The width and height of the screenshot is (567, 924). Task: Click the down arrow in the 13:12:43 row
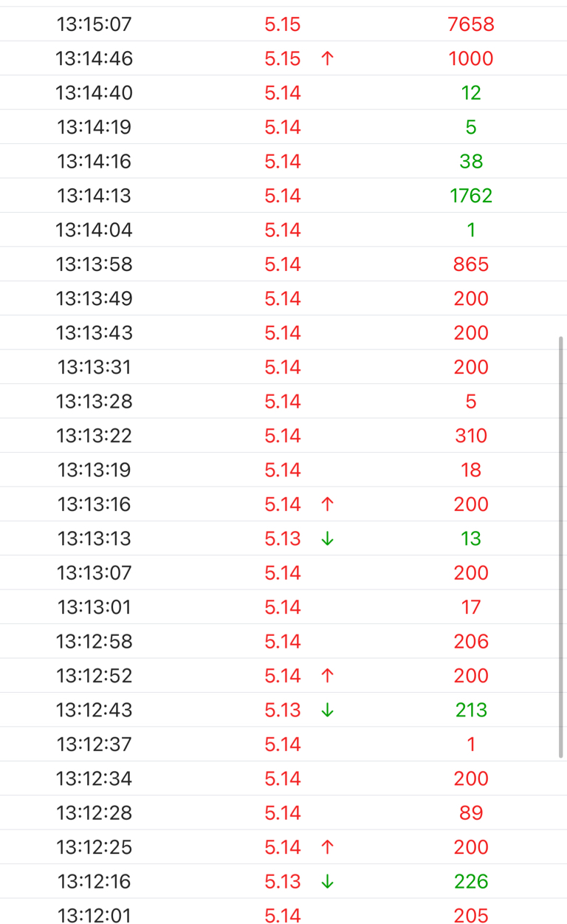[x=328, y=711]
